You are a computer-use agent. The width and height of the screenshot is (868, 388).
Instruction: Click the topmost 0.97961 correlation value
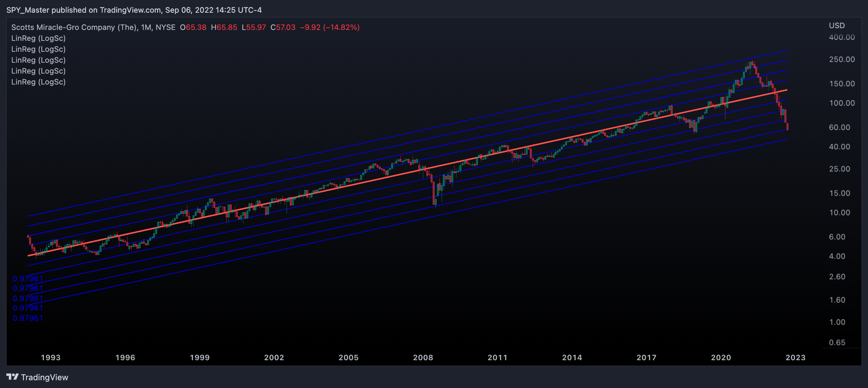[x=28, y=279]
